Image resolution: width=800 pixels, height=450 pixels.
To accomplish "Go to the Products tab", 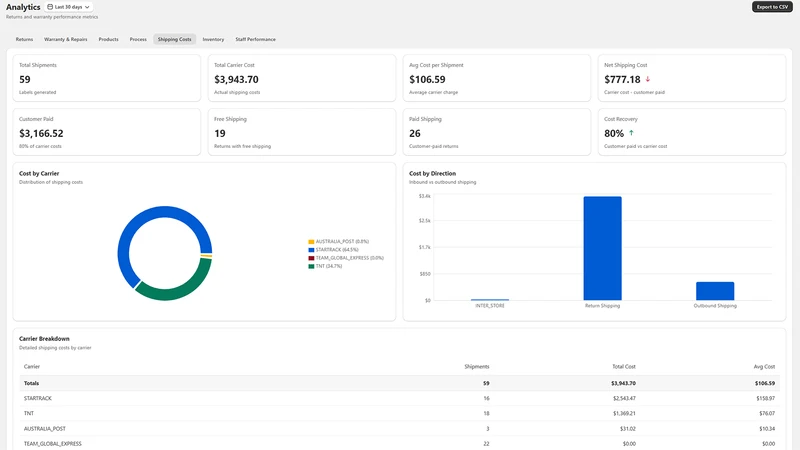I will coord(108,39).
